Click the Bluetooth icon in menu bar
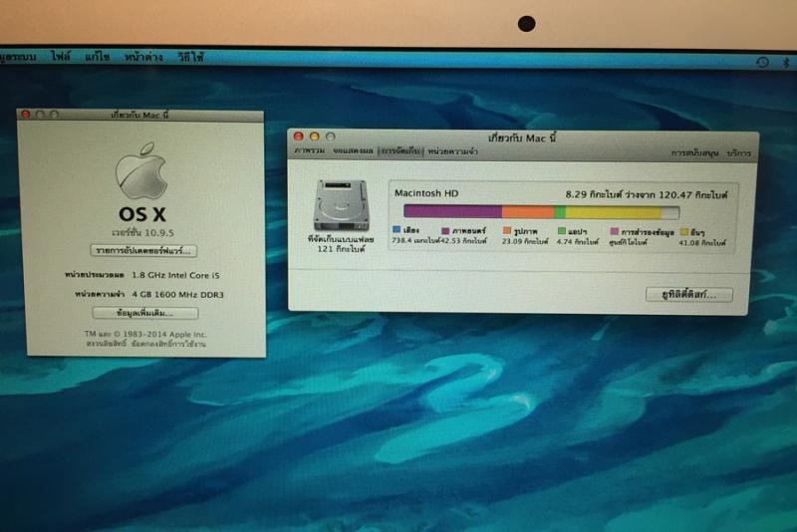 tap(786, 63)
